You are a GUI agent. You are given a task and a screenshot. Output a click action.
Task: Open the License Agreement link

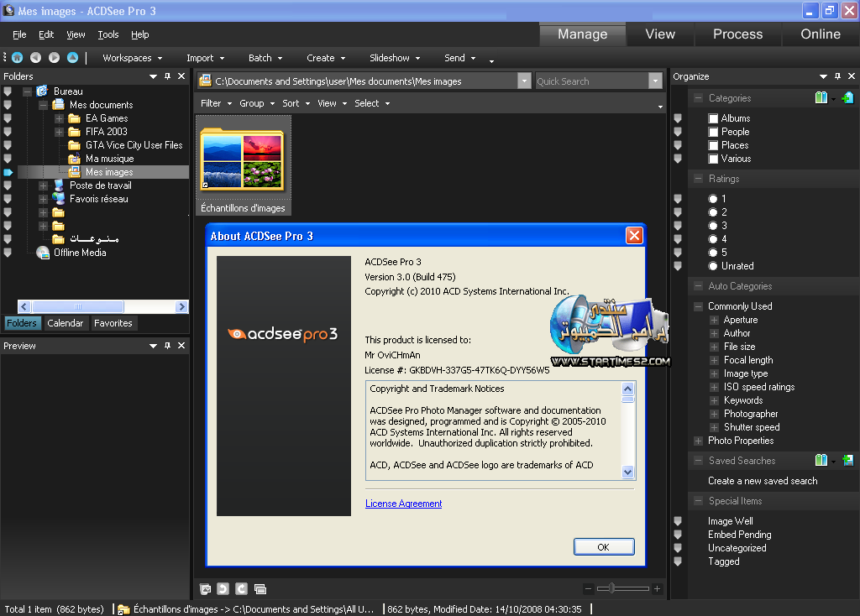click(404, 504)
